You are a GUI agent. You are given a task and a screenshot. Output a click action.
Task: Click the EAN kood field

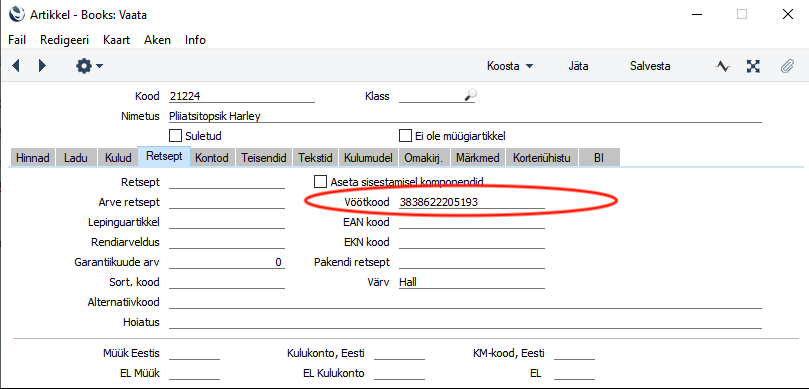472,222
